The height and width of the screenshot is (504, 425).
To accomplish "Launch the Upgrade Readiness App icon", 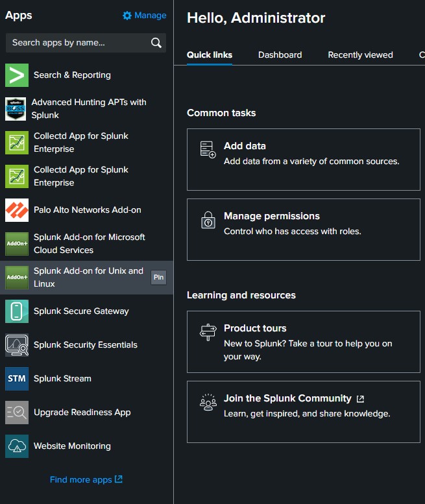I will click(x=17, y=413).
